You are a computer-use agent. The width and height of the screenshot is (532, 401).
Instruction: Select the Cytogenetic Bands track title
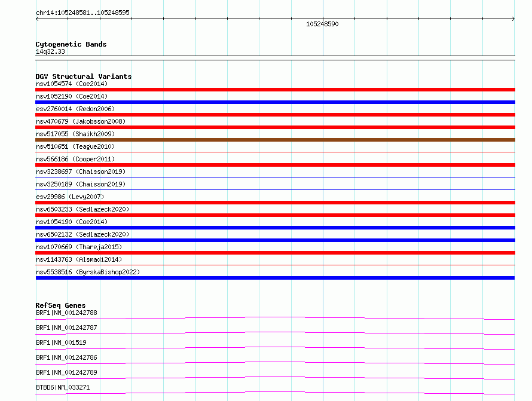tap(71, 44)
